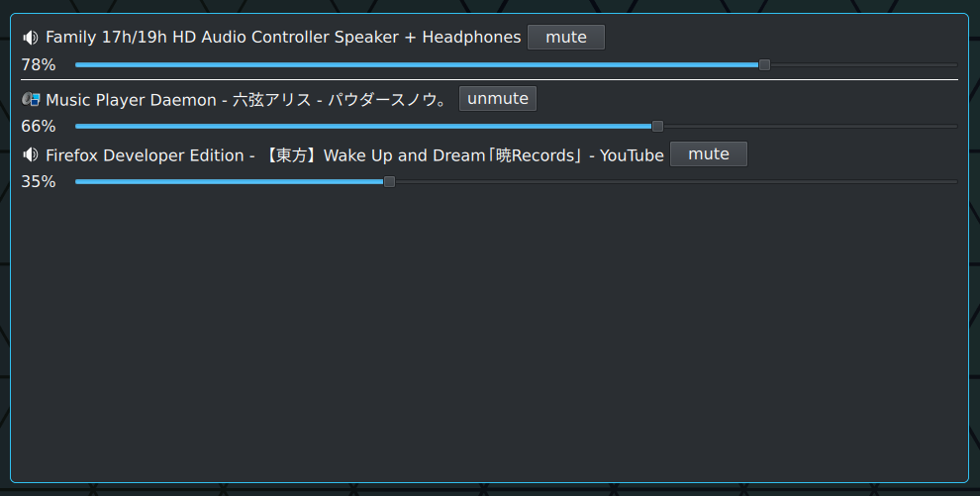Unmute the Music Player Daemon stream

tap(497, 99)
